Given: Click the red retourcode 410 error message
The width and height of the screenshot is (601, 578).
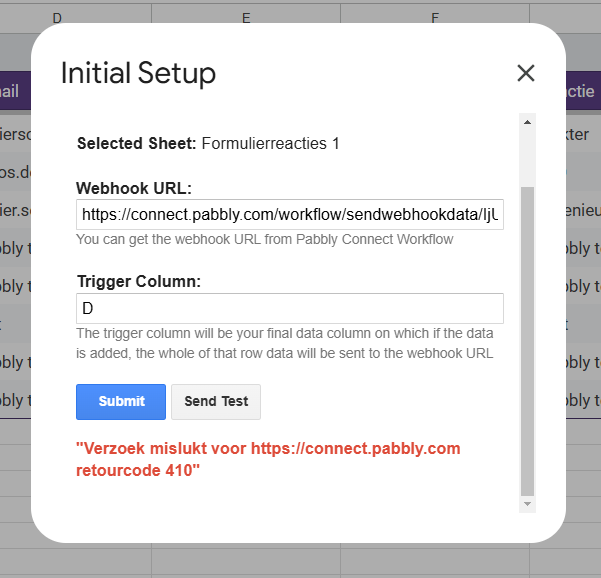Looking at the screenshot, I should click(x=268, y=459).
